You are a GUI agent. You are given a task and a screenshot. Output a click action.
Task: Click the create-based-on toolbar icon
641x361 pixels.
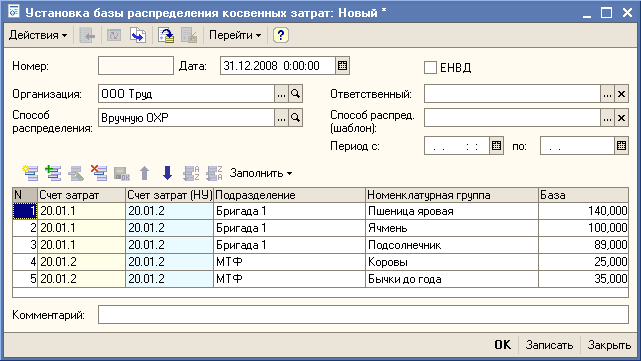(x=138, y=36)
